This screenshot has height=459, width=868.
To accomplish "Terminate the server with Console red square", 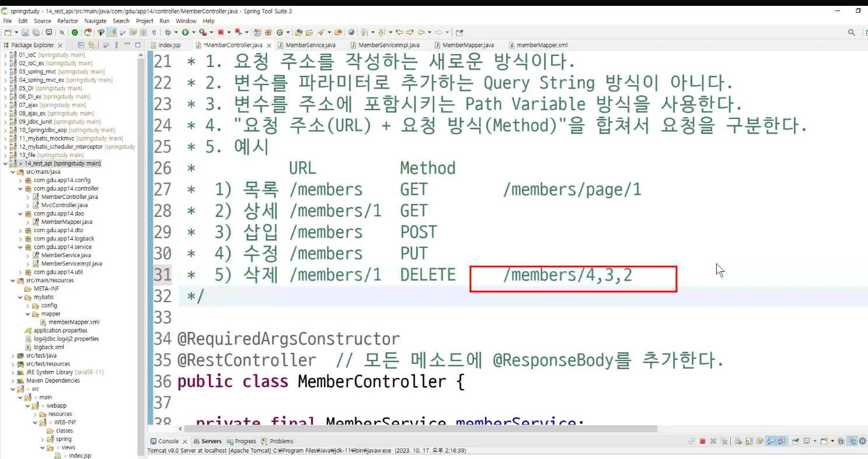I will pos(702,441).
